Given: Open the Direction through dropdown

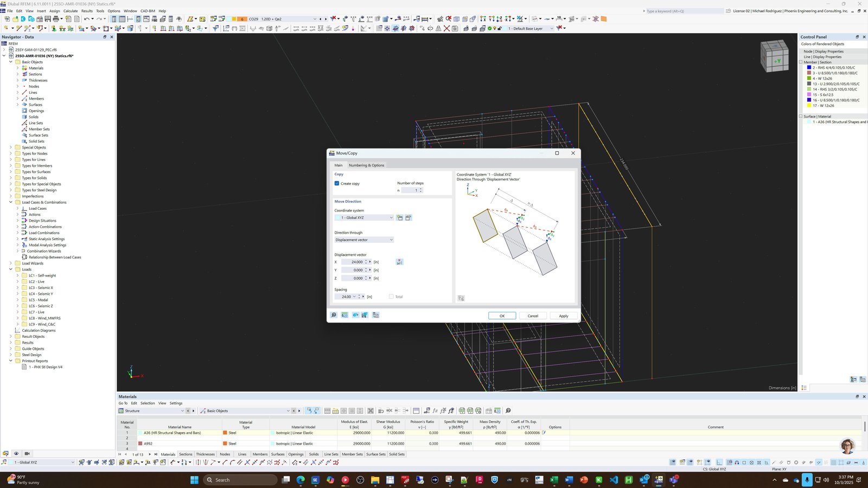Looking at the screenshot, I should 364,240.
